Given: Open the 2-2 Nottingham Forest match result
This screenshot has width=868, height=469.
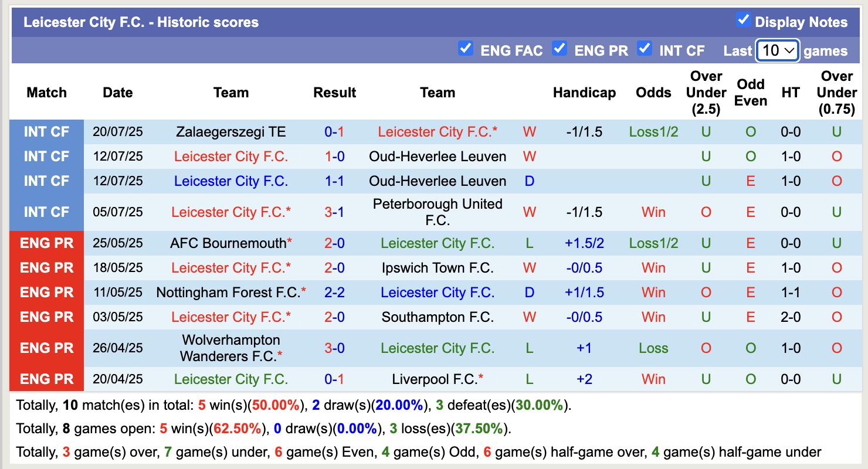Looking at the screenshot, I should point(334,293).
